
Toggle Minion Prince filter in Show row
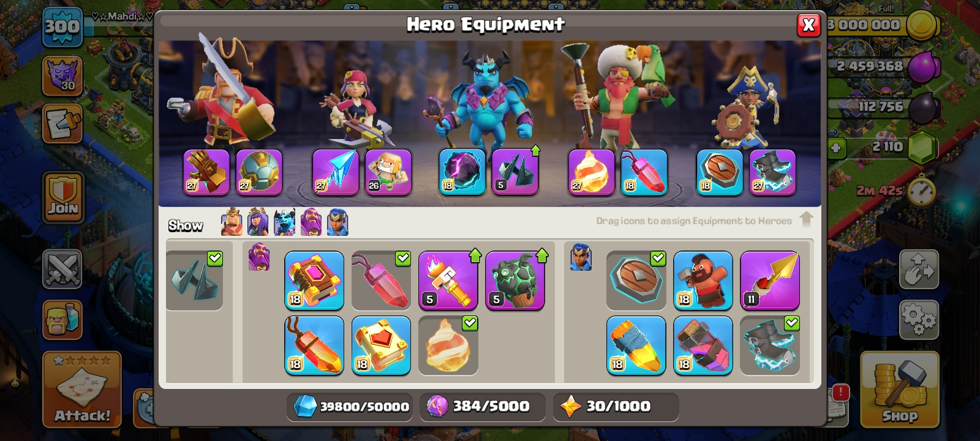[284, 222]
